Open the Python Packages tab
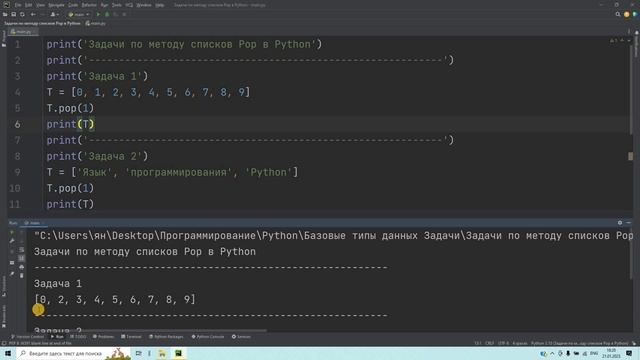The height and width of the screenshot is (360, 640). [166, 337]
